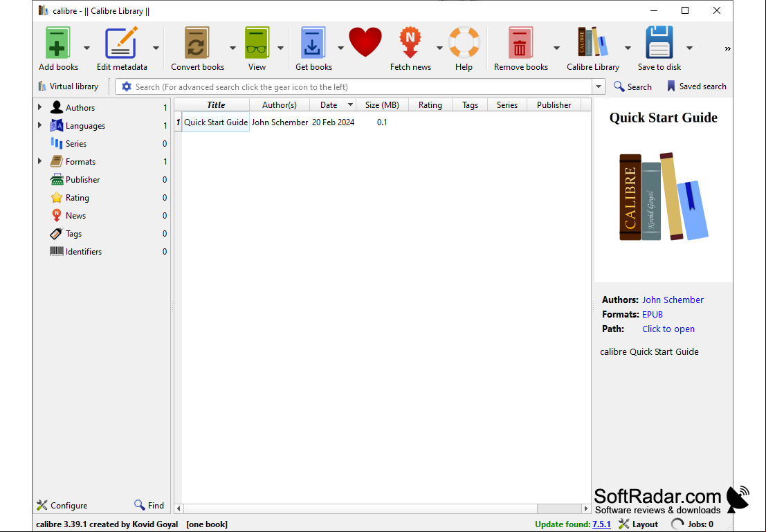Viewport: 766px width, 532px height.
Task: Sort by the Tags column header
Action: 470,105
